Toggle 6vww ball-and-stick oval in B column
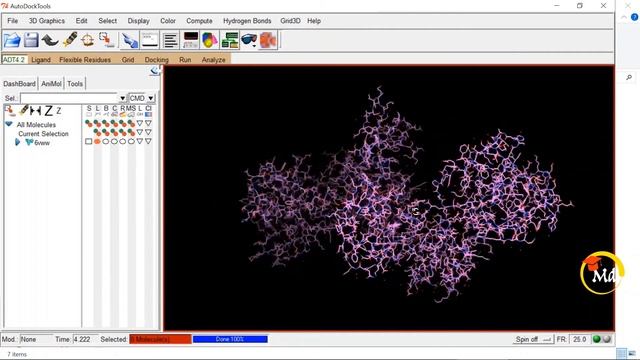Screen dimensions: 640x360 point(106,141)
